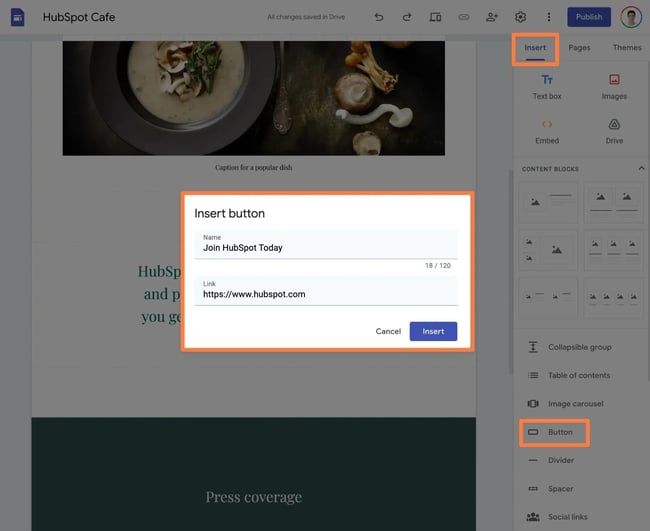Copy the published site link icon
The height and width of the screenshot is (531, 650).
tap(463, 17)
